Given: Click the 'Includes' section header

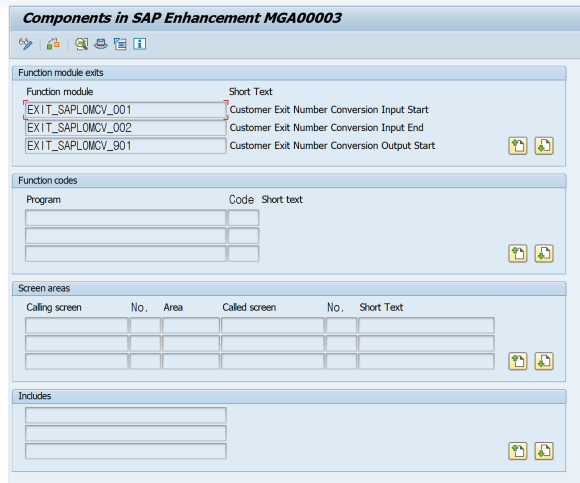Looking at the screenshot, I should point(35,396).
